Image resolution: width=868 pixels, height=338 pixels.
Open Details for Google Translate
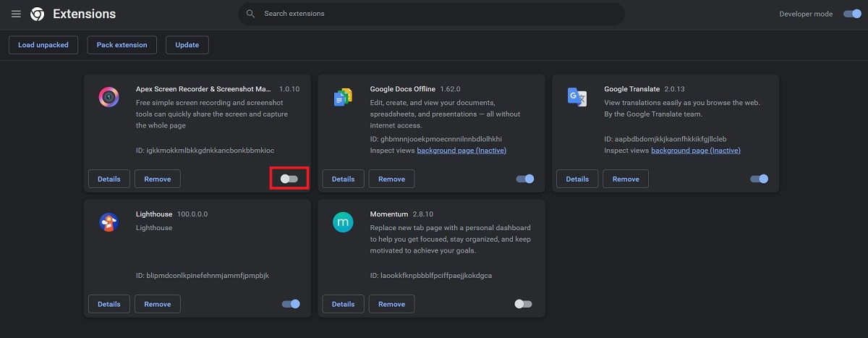pyautogui.click(x=578, y=179)
